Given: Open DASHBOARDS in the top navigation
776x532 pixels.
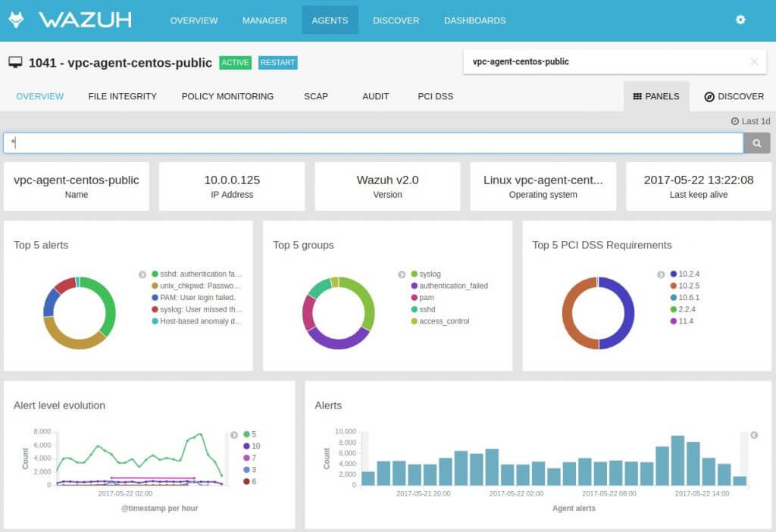Looking at the screenshot, I should [474, 20].
